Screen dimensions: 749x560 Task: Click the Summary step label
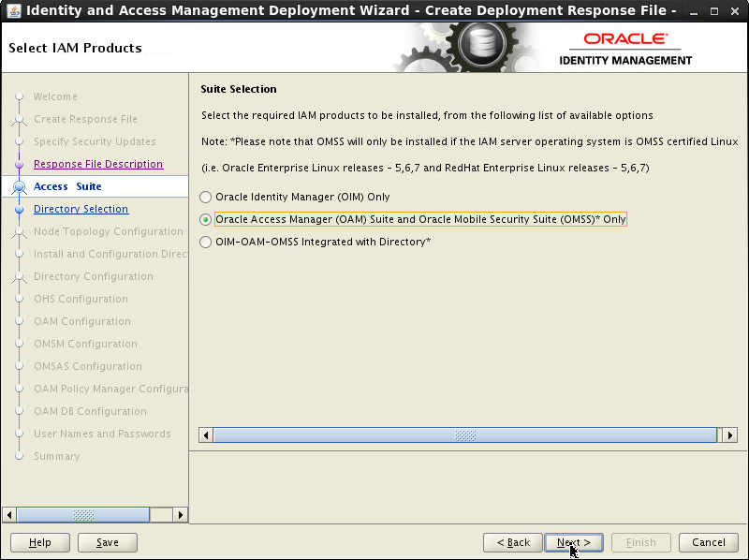pos(56,456)
